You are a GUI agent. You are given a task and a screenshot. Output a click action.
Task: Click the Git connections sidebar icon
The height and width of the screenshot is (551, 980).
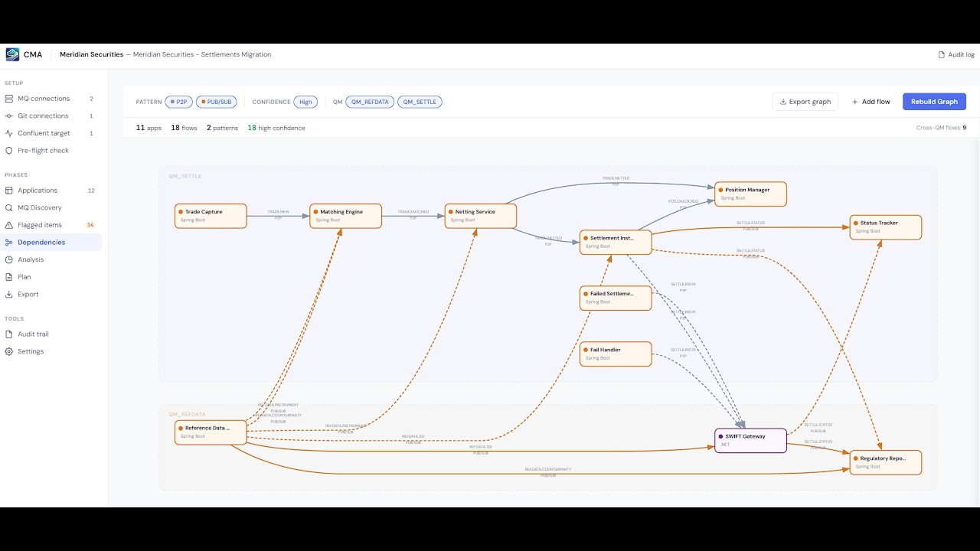(x=9, y=116)
